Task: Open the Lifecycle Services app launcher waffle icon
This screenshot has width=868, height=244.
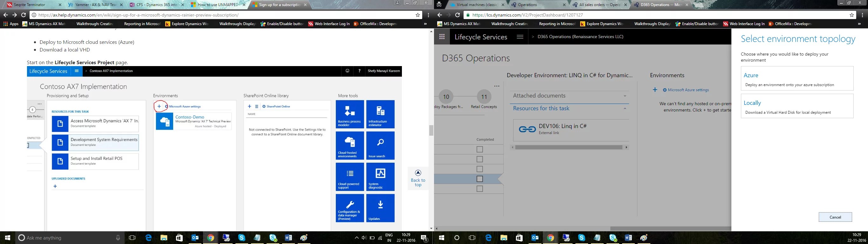Action: coord(442,37)
